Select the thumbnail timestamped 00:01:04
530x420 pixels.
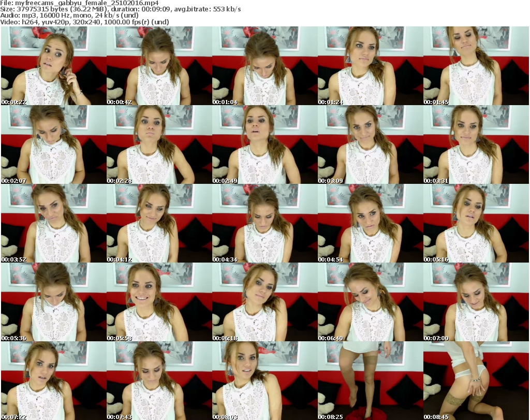(264, 66)
